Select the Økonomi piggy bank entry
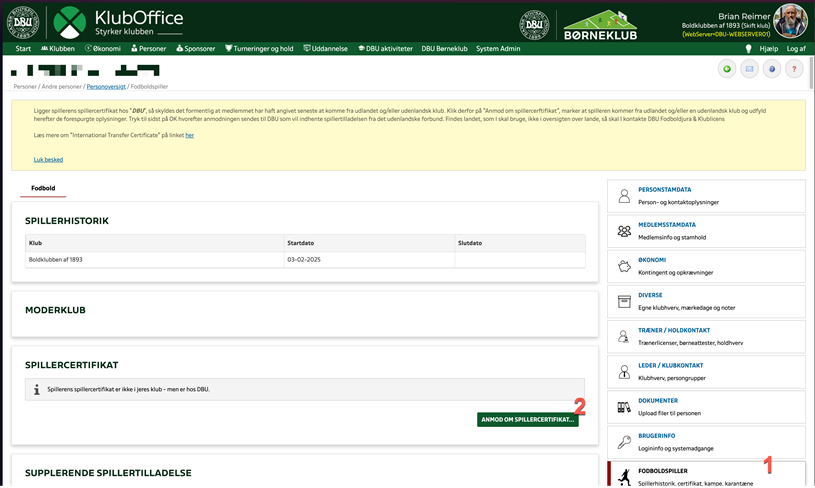 click(x=706, y=266)
